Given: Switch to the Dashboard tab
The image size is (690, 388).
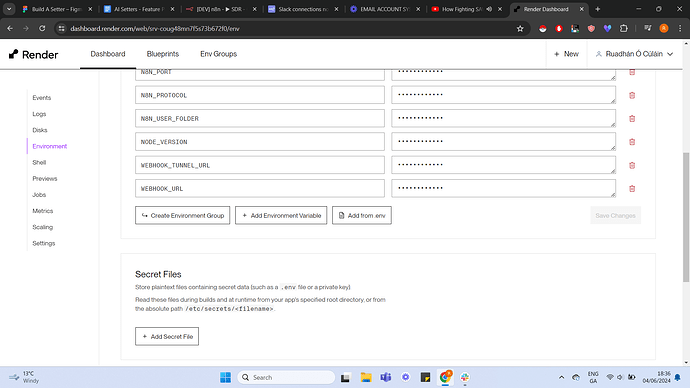Looking at the screenshot, I should (108, 54).
